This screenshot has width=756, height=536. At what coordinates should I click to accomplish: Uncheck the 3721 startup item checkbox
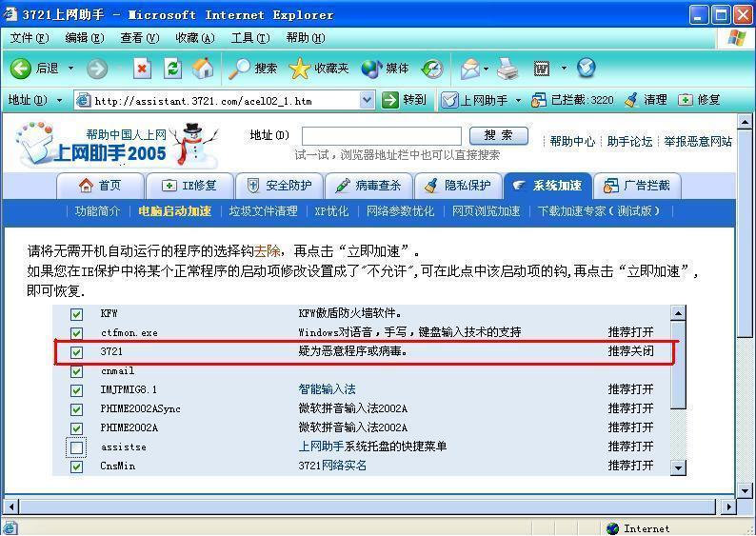click(76, 352)
